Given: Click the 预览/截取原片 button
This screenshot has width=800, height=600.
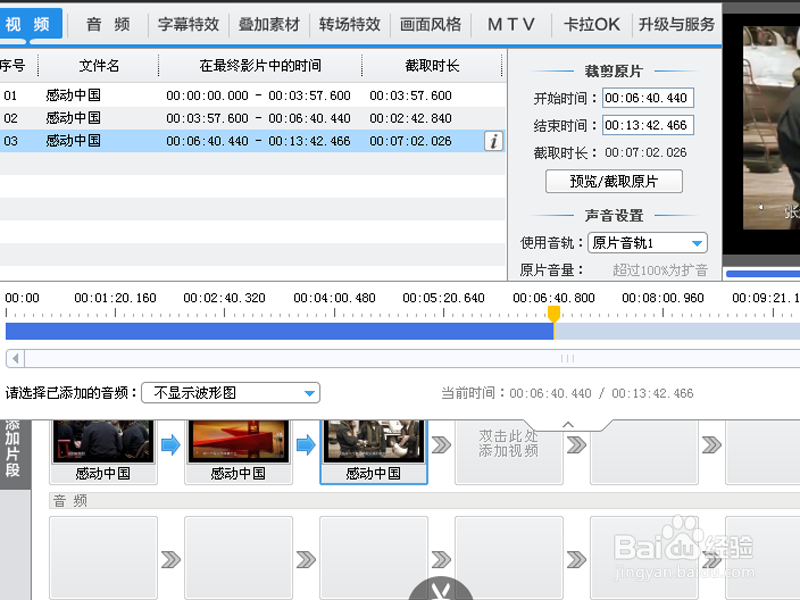Looking at the screenshot, I should [x=614, y=181].
